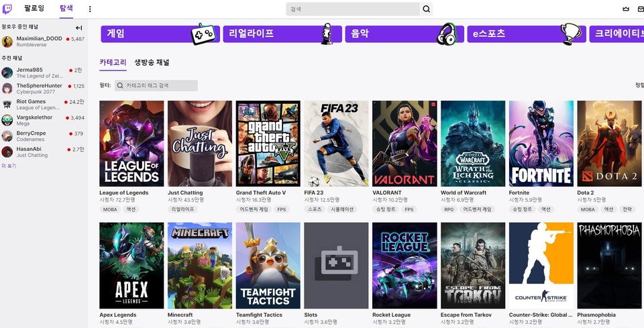Click Riot Games channel avatar

[7, 104]
